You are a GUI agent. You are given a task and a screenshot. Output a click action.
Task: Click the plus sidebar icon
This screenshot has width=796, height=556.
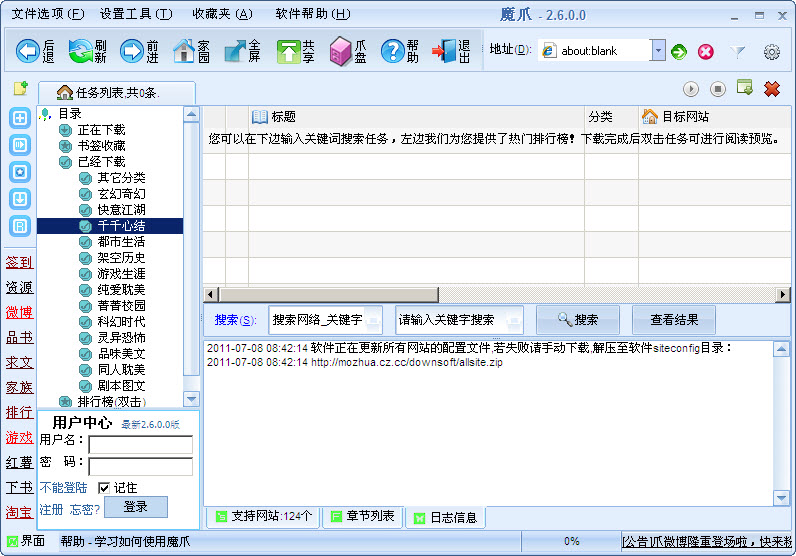[x=20, y=118]
